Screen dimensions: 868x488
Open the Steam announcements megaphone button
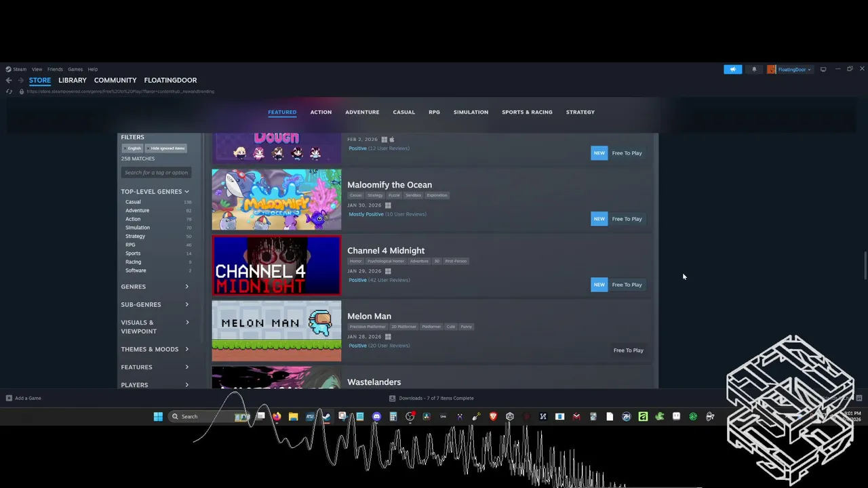click(733, 69)
